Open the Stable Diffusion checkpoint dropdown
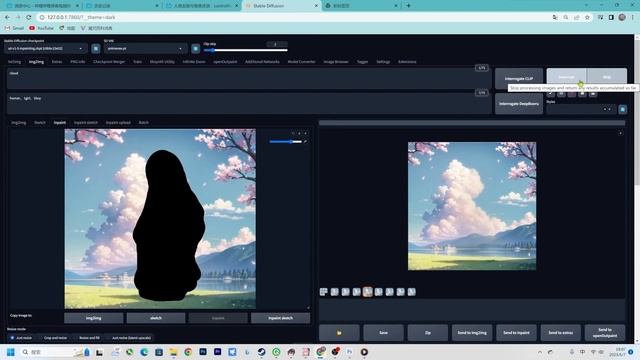 pos(46,49)
